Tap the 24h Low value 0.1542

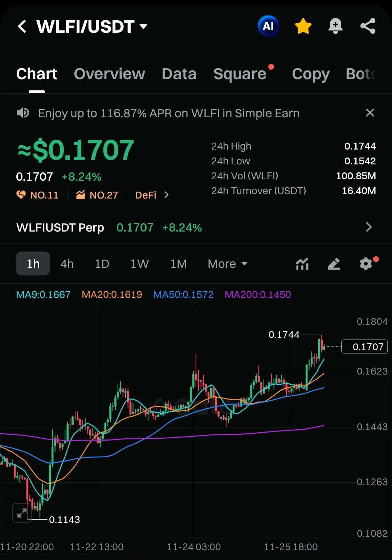[x=360, y=161]
